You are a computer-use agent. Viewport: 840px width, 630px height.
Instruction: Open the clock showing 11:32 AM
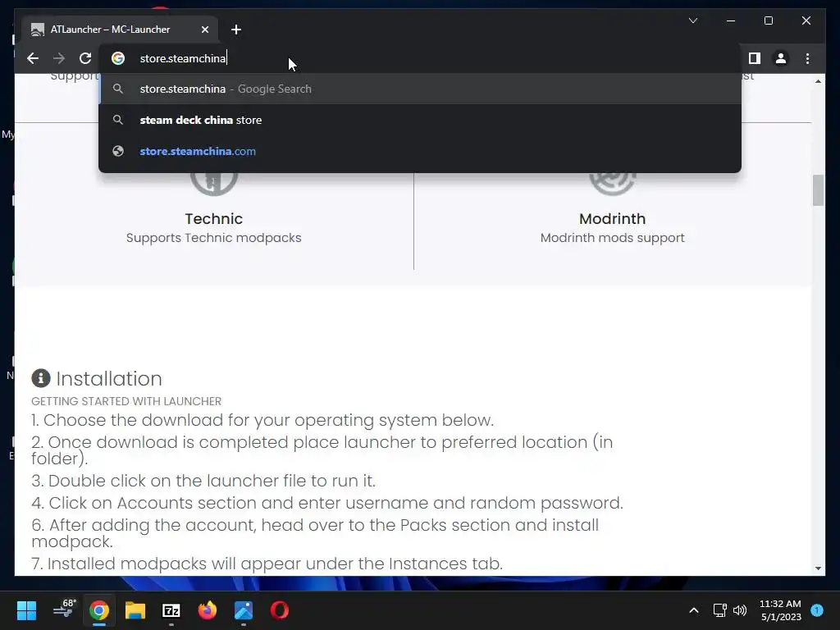click(781, 610)
